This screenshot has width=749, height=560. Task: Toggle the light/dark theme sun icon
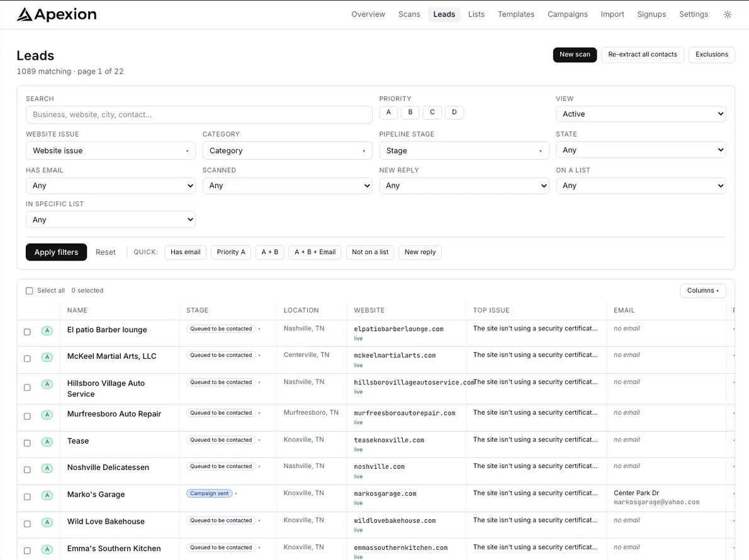(x=728, y=15)
